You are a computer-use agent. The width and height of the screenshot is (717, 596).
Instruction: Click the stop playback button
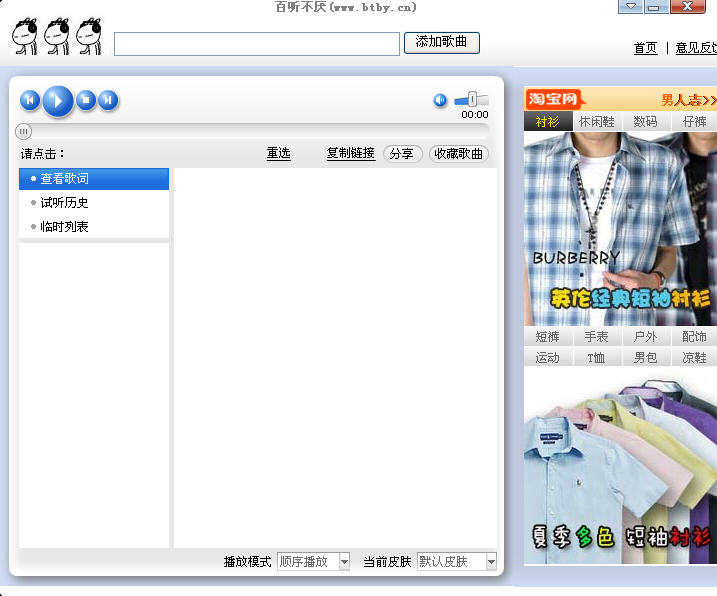pyautogui.click(x=87, y=100)
